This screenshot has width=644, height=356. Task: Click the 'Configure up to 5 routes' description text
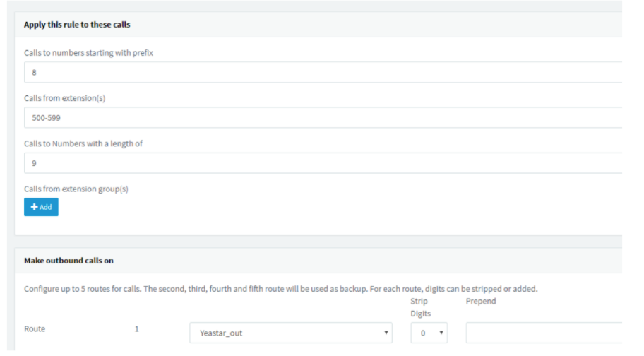281,289
